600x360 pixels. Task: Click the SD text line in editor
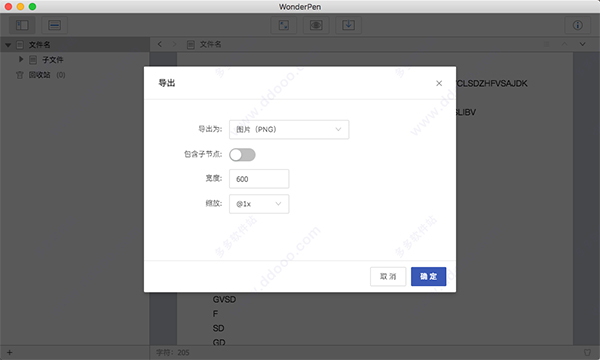tap(218, 328)
